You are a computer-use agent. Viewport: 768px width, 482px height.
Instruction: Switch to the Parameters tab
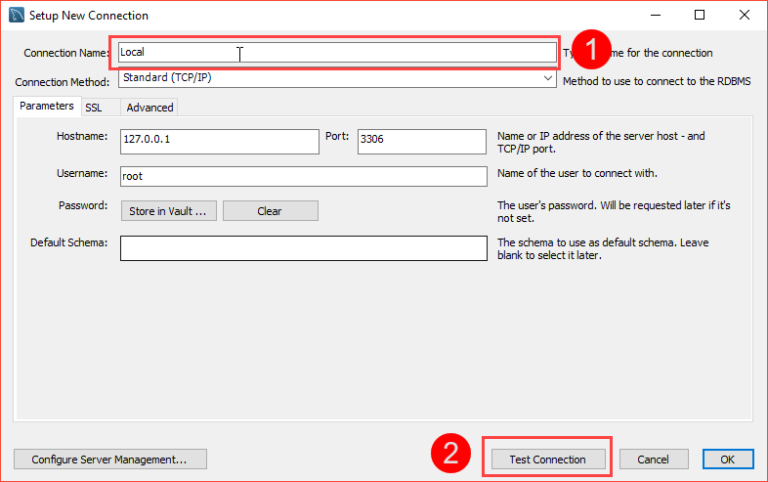[47, 106]
